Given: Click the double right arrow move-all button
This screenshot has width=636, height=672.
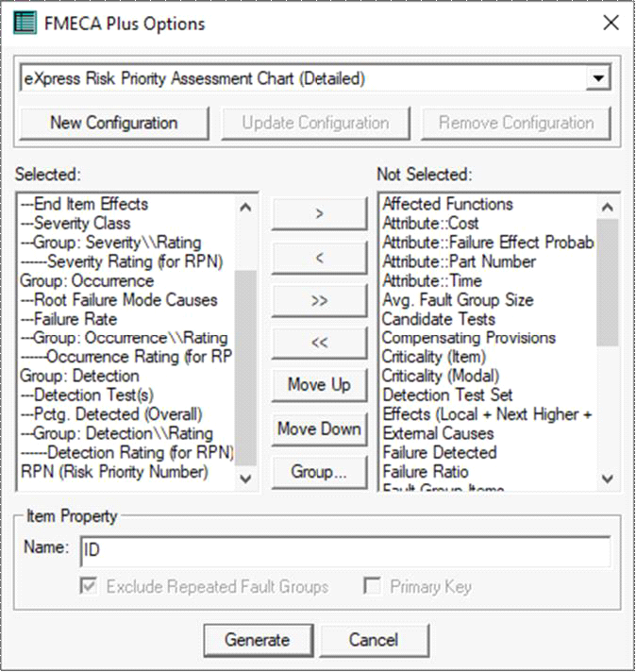Looking at the screenshot, I should pyautogui.click(x=319, y=300).
